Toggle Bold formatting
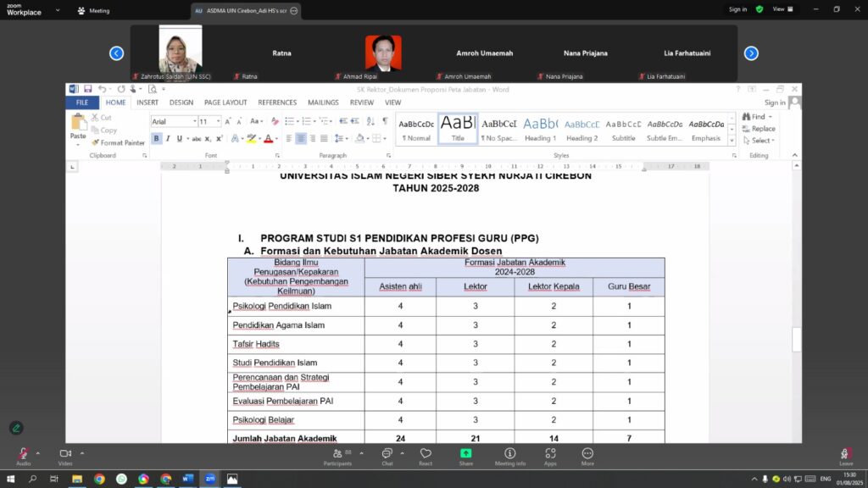Viewport: 868px width, 488px height. pos(156,139)
